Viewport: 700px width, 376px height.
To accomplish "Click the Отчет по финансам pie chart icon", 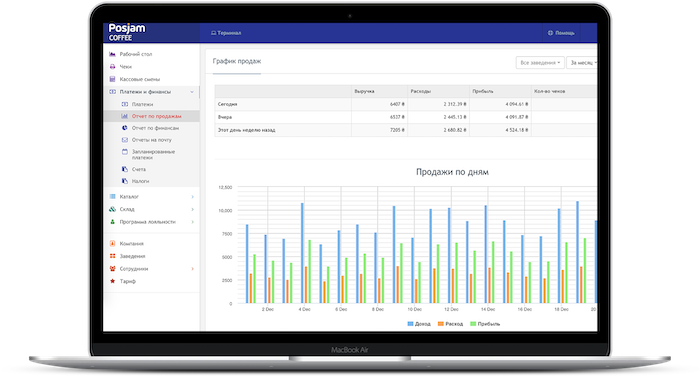I will (x=125, y=128).
